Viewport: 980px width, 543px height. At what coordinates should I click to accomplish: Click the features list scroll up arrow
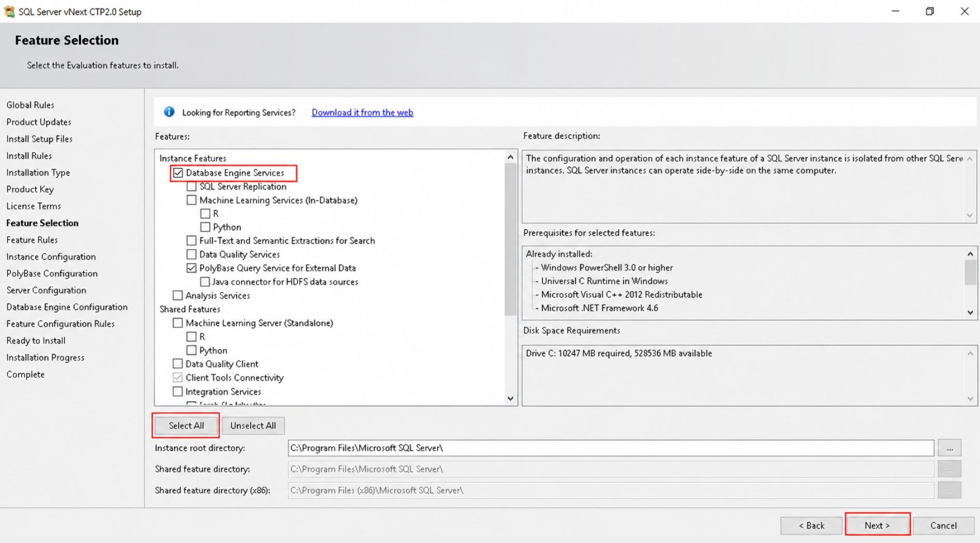[x=511, y=157]
